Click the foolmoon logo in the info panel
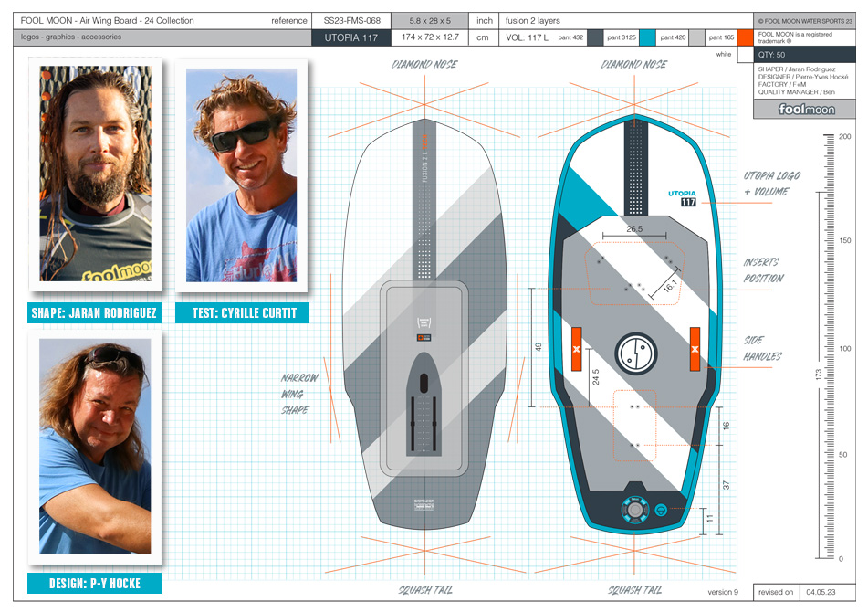Image resolution: width=868 pixels, height=612 pixels. 806,109
